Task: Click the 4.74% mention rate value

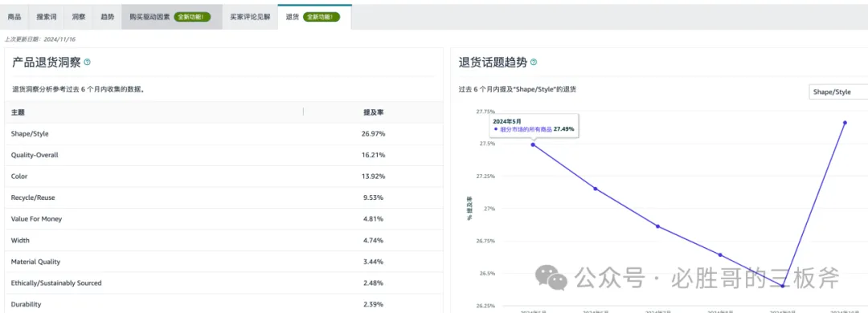Action: click(x=374, y=241)
